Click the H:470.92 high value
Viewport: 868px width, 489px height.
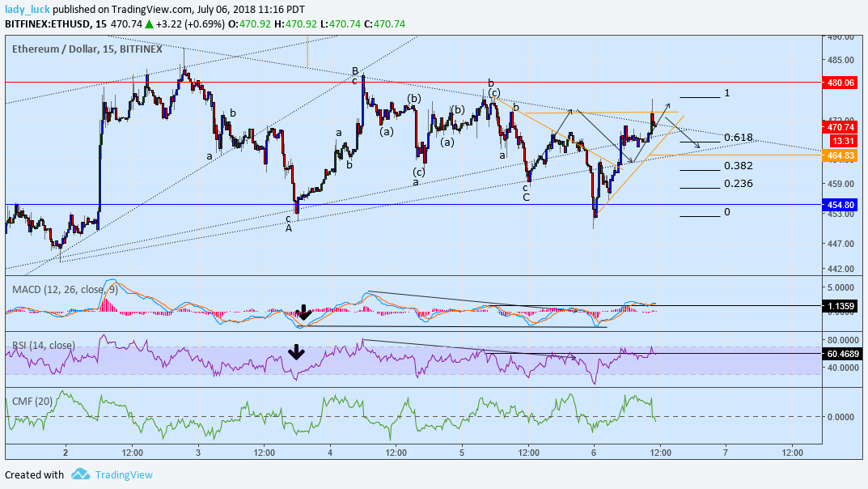295,24
